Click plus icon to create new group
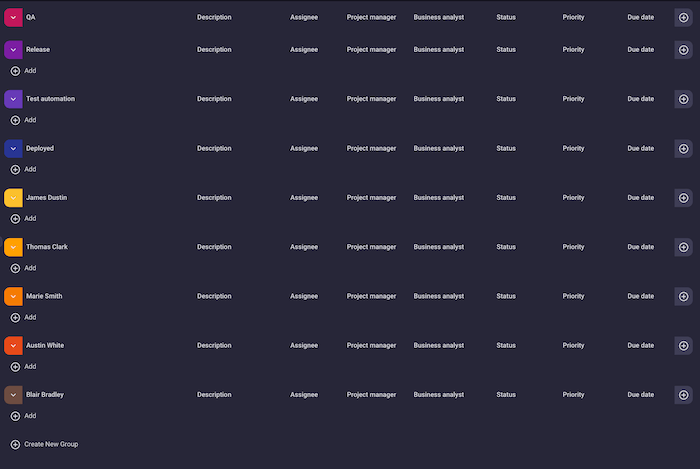This screenshot has width=700, height=469. (x=15, y=444)
